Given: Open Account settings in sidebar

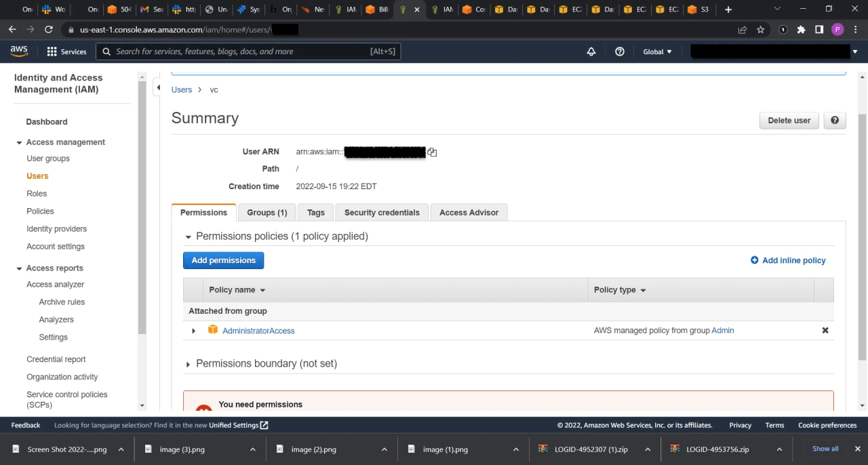Looking at the screenshot, I should point(56,247).
